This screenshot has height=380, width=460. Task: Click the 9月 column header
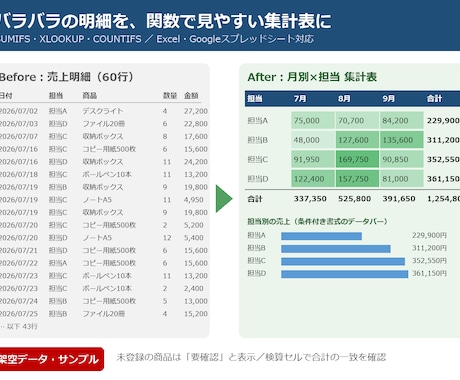coord(389,99)
